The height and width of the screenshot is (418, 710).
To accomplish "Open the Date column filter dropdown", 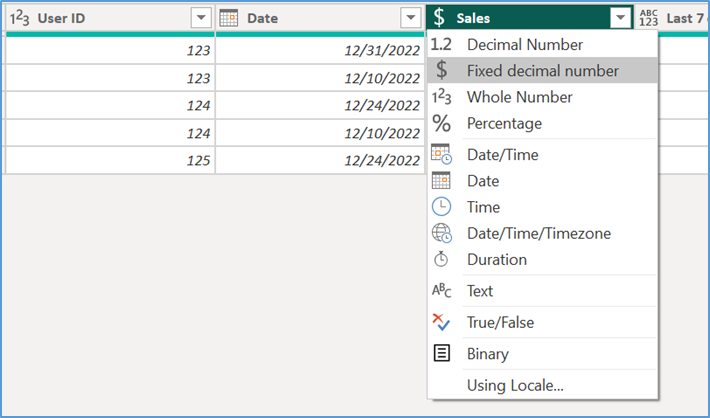I will (411, 18).
